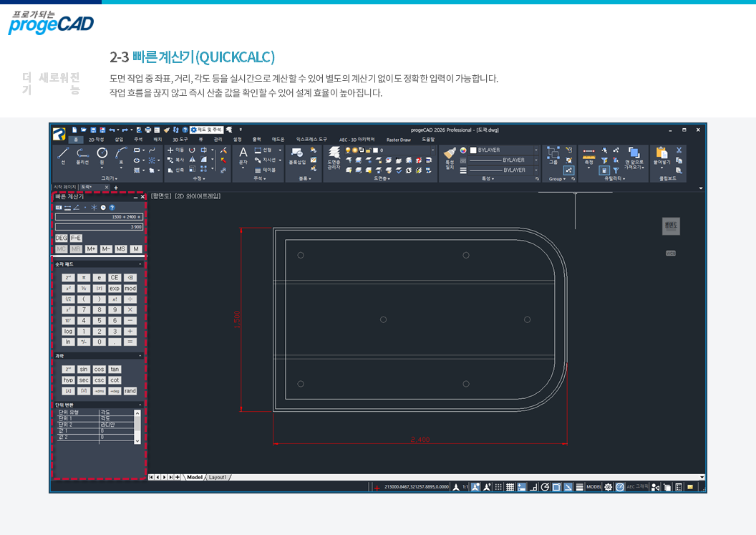This screenshot has height=535, width=756.
Task: Select the Arc (호) tool
Action: pyautogui.click(x=121, y=156)
